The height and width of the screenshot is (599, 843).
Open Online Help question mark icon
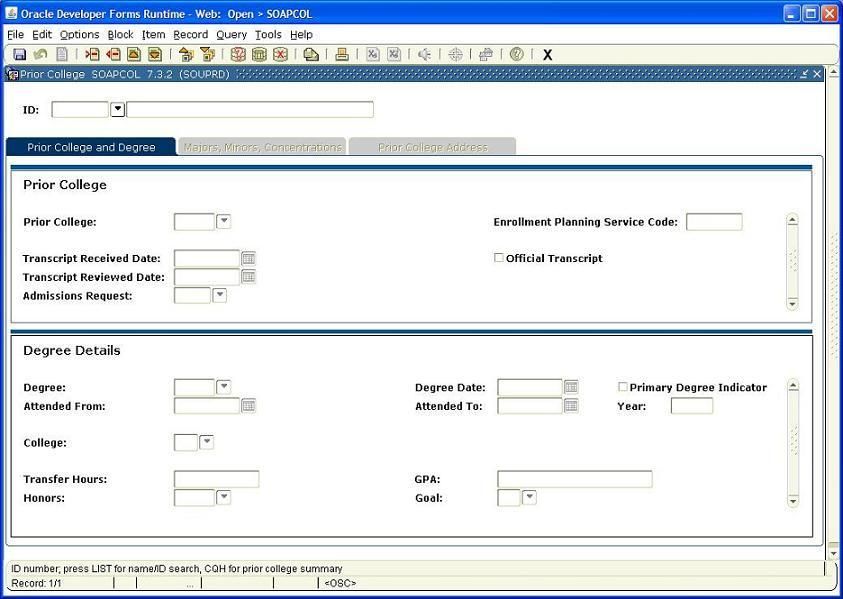click(x=517, y=54)
